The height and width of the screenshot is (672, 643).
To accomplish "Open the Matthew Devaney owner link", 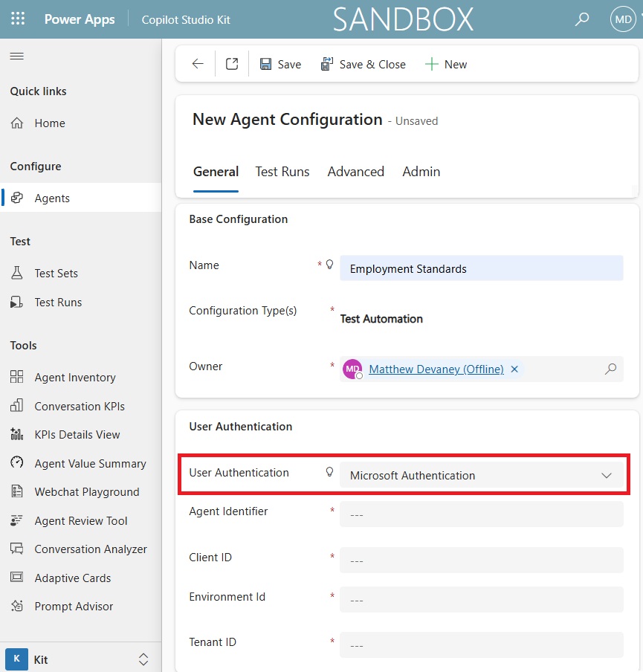I will 436,369.
